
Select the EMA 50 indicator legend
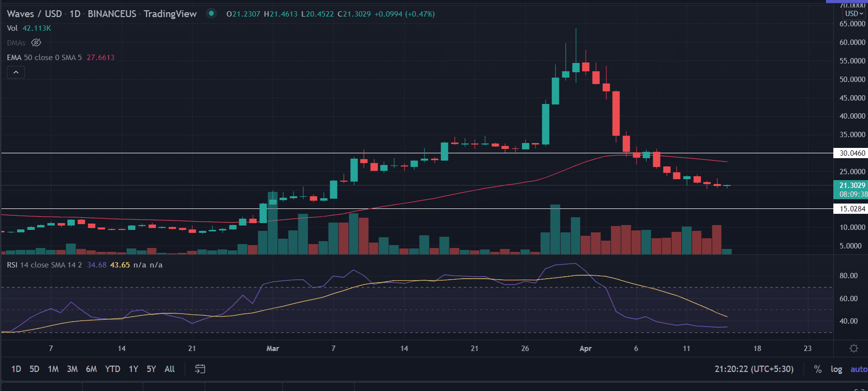pyautogui.click(x=44, y=58)
